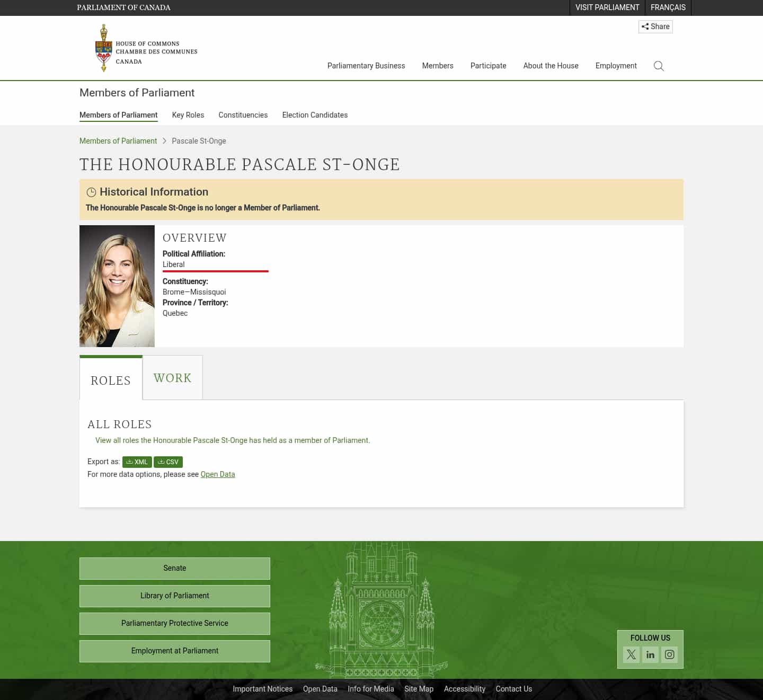Click the Share button
Image resolution: width=763 pixels, height=700 pixels.
coord(655,26)
